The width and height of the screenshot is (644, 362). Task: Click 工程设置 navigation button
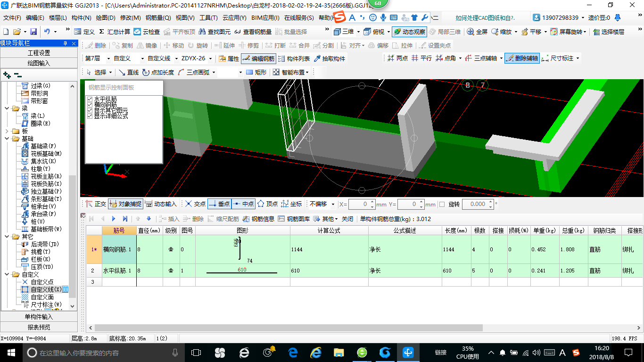coord(39,53)
